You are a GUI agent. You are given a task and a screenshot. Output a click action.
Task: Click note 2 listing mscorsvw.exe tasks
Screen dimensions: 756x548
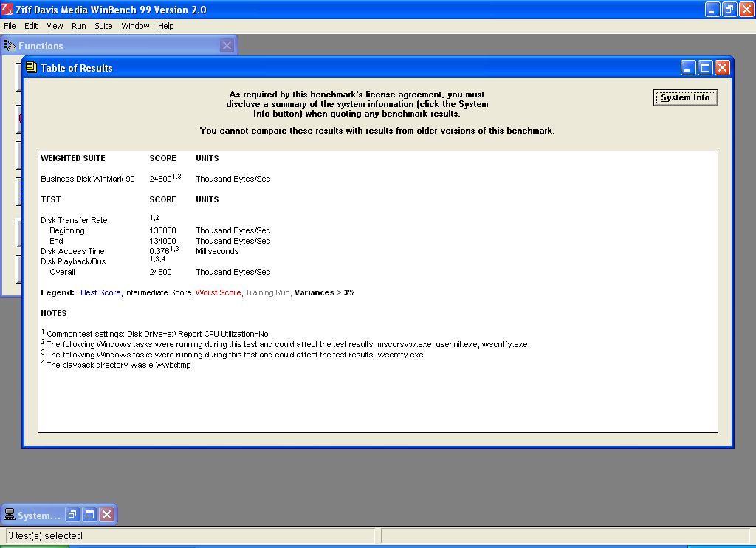pos(284,344)
